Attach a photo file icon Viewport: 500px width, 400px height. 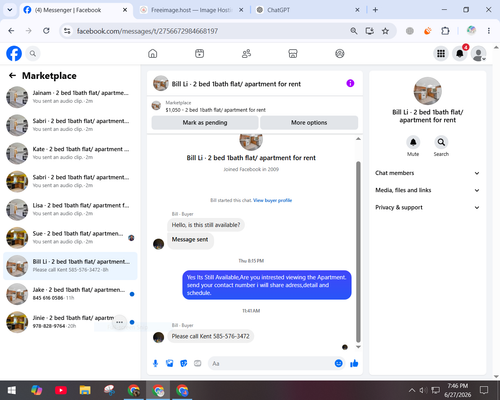(x=169, y=363)
